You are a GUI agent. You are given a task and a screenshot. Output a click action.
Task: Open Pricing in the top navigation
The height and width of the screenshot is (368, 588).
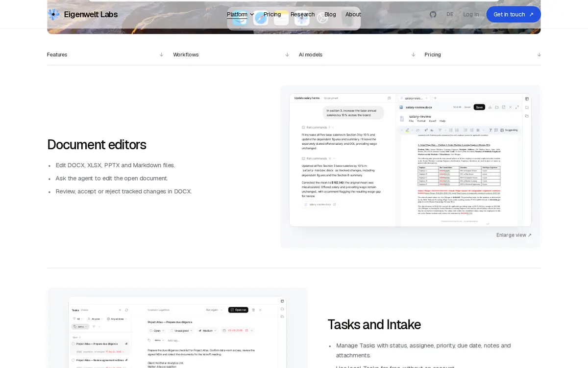pos(272,14)
